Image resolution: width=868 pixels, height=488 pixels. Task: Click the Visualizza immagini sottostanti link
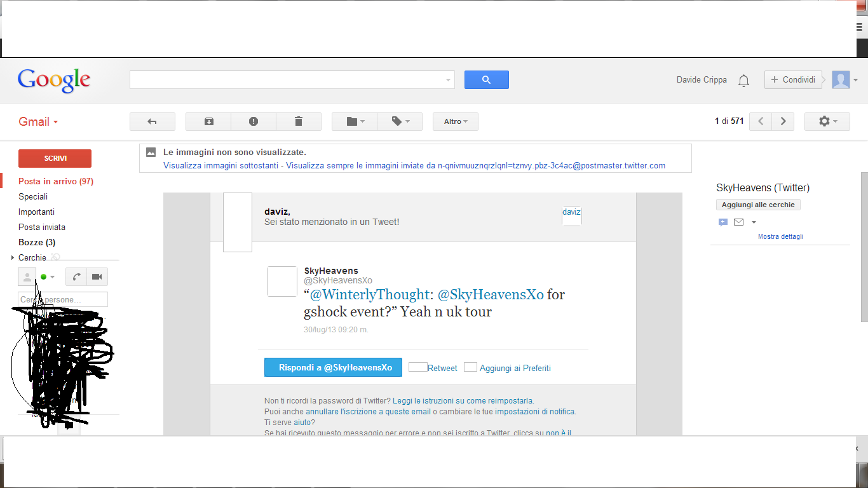point(221,165)
